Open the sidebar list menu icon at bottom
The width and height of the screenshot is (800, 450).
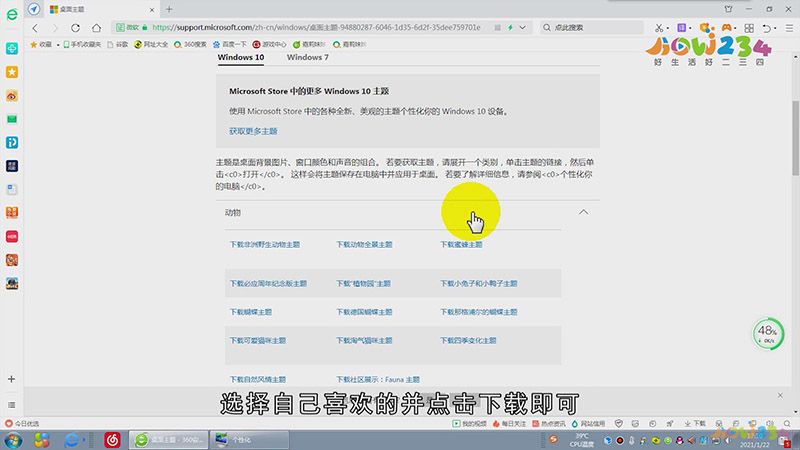pos(11,405)
